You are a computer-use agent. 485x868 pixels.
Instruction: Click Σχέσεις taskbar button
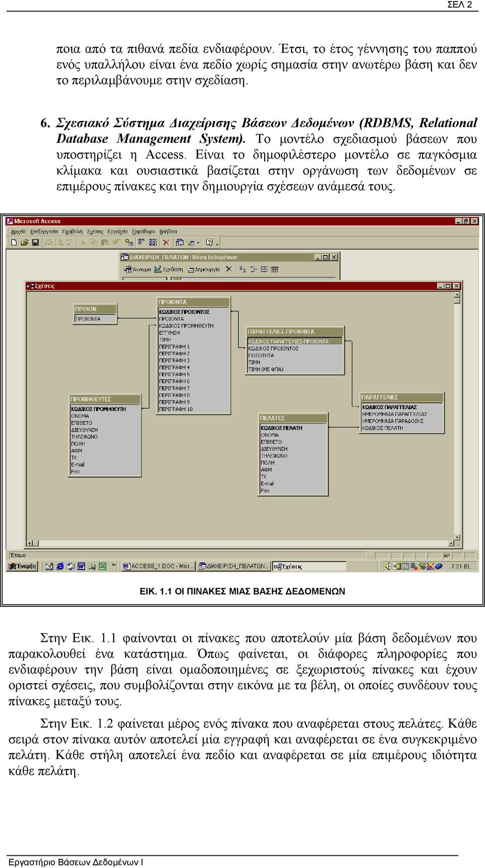[309, 566]
